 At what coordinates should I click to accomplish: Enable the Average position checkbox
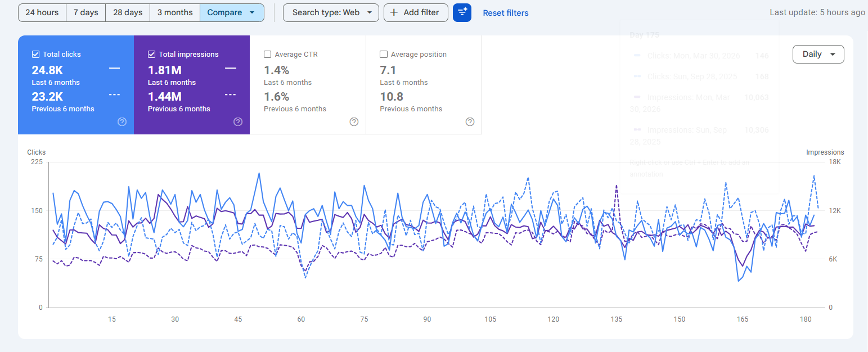click(384, 55)
